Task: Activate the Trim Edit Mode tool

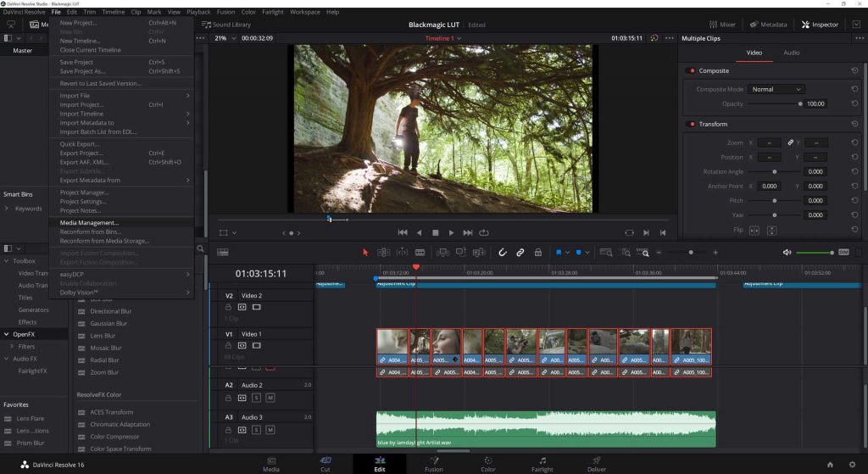Action: click(384, 253)
